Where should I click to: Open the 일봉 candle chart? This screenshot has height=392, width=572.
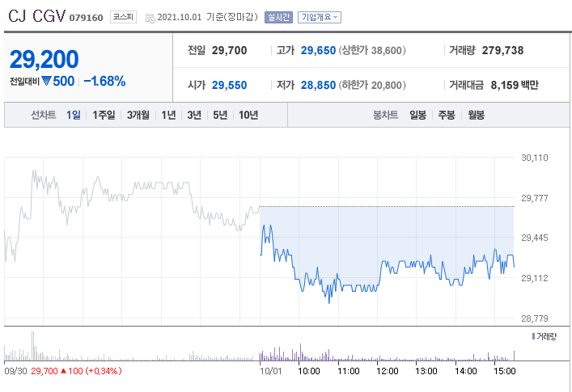tap(417, 115)
